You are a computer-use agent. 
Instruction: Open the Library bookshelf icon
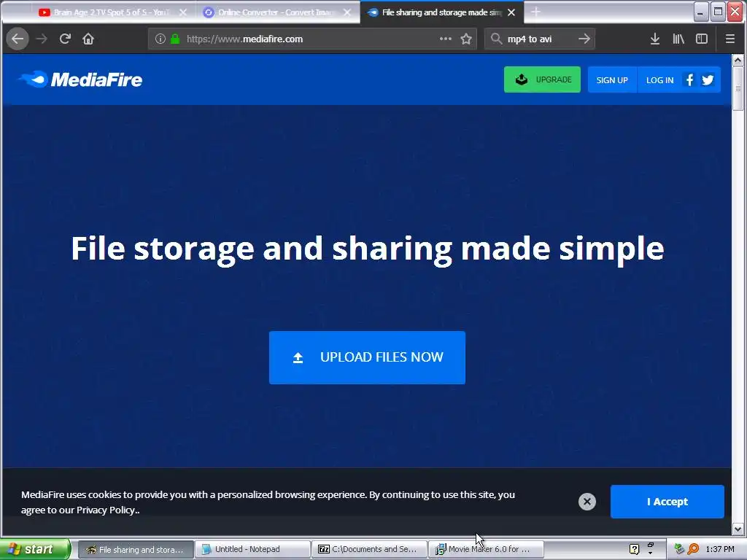pos(678,39)
